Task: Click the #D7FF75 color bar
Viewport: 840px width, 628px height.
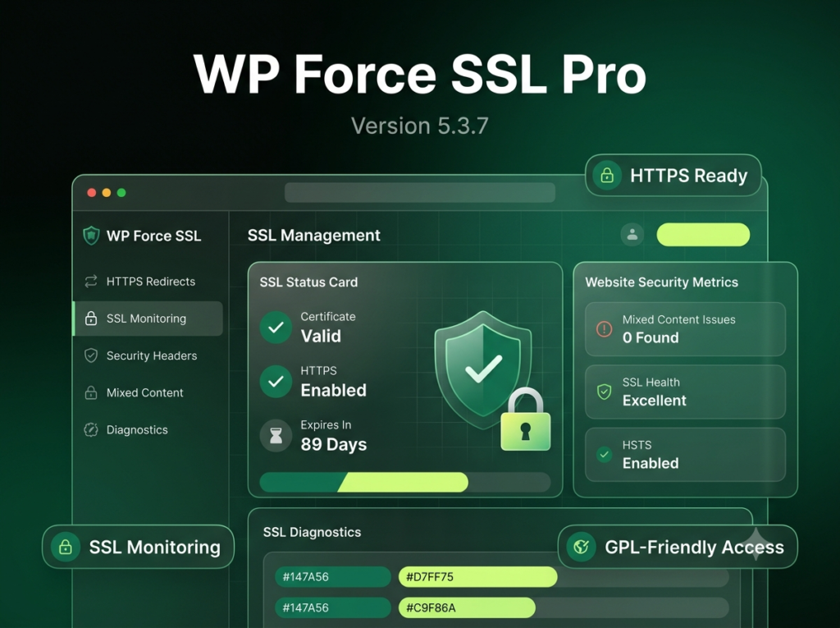Action: point(478,576)
